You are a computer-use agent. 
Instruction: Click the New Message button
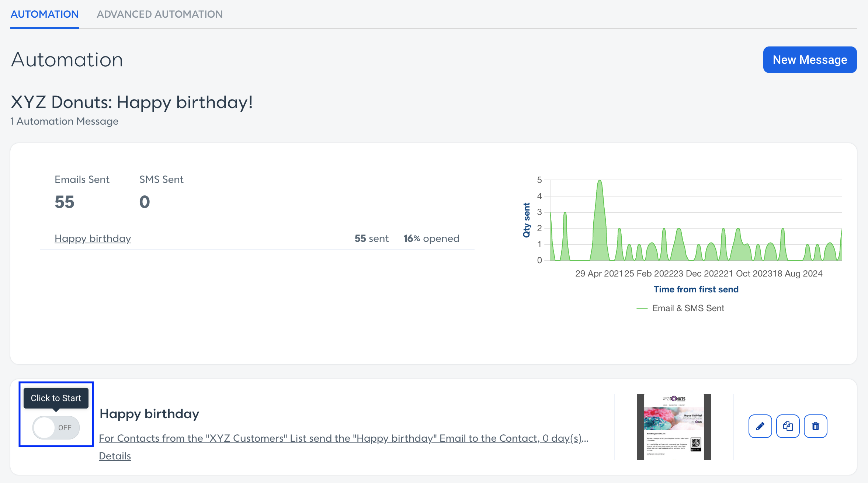click(x=810, y=60)
